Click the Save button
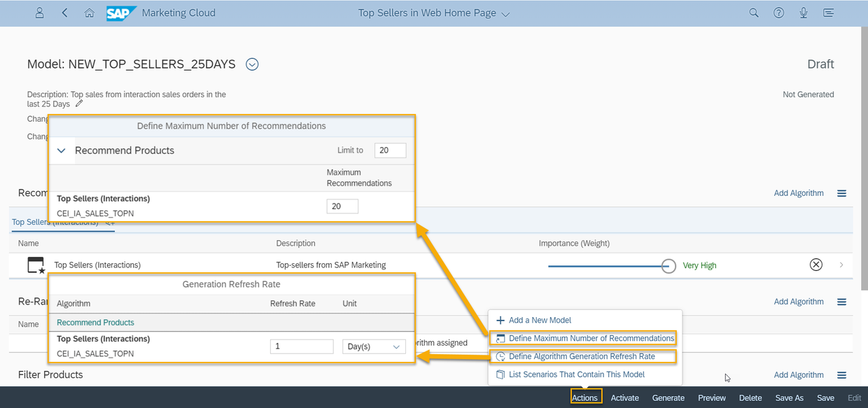868x408 pixels. [826, 398]
